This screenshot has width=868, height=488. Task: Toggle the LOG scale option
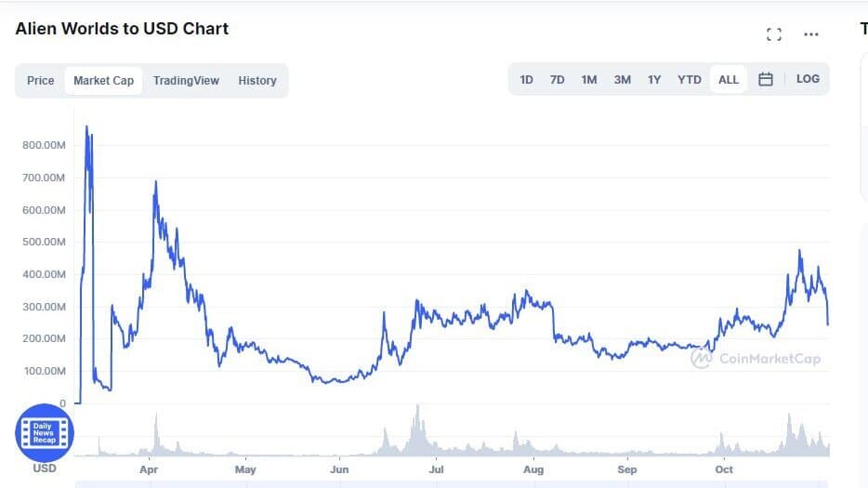tap(808, 79)
